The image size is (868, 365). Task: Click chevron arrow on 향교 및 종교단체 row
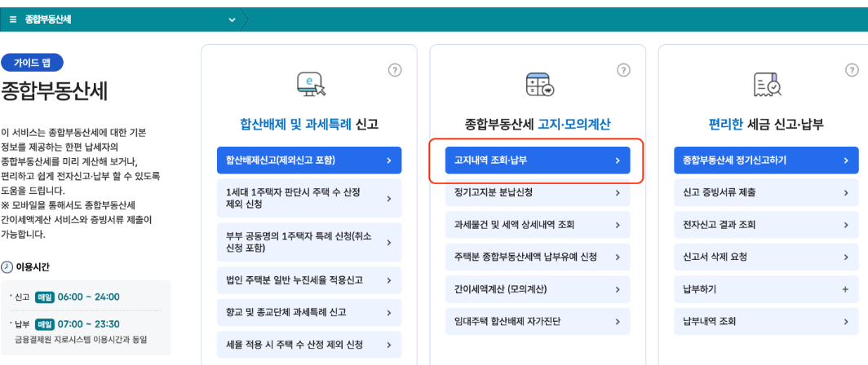click(x=389, y=313)
